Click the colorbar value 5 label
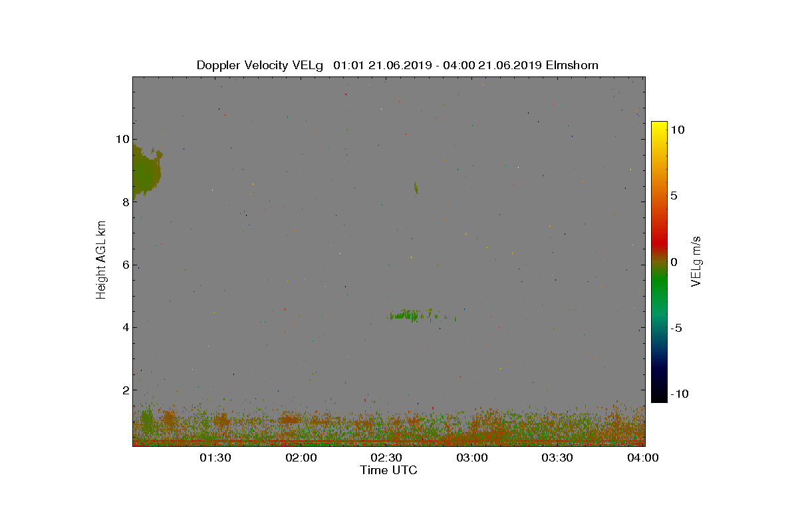The width and height of the screenshot is (798, 532). 674,196
